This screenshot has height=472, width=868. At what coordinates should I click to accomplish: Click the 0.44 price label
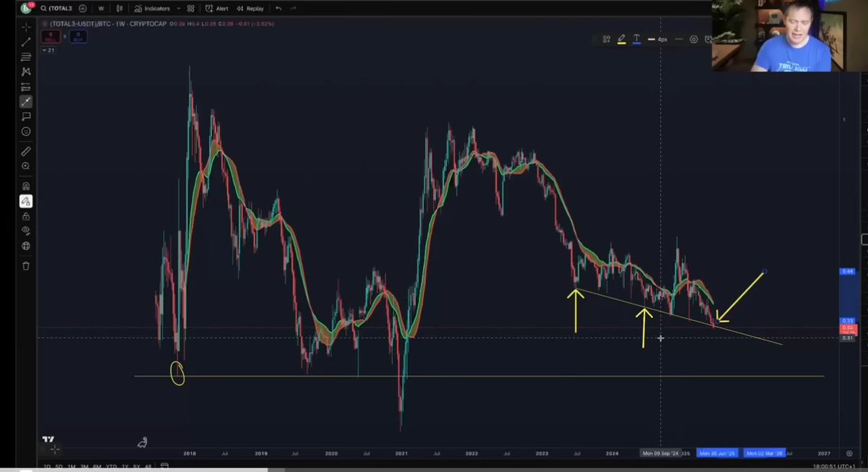(x=847, y=271)
